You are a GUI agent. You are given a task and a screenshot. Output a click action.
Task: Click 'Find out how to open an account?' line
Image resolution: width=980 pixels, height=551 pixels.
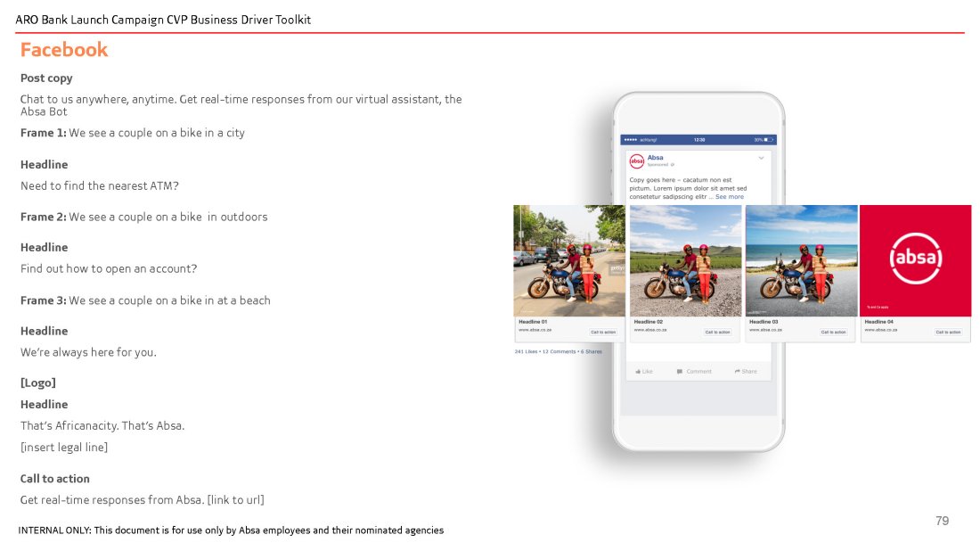109,269
